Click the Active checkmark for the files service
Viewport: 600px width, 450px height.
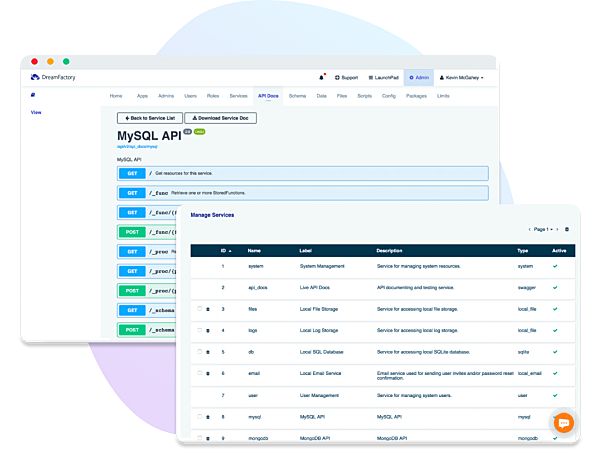(555, 309)
